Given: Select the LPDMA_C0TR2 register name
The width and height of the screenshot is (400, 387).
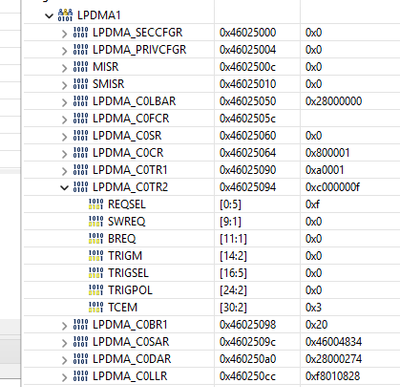Looking at the screenshot, I should [130, 187].
